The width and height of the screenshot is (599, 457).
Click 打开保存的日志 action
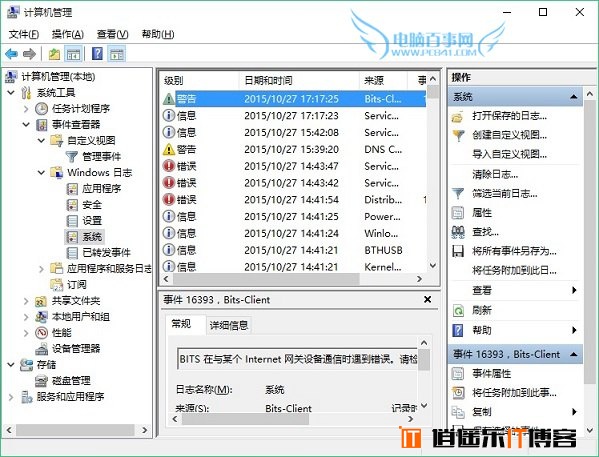point(509,116)
